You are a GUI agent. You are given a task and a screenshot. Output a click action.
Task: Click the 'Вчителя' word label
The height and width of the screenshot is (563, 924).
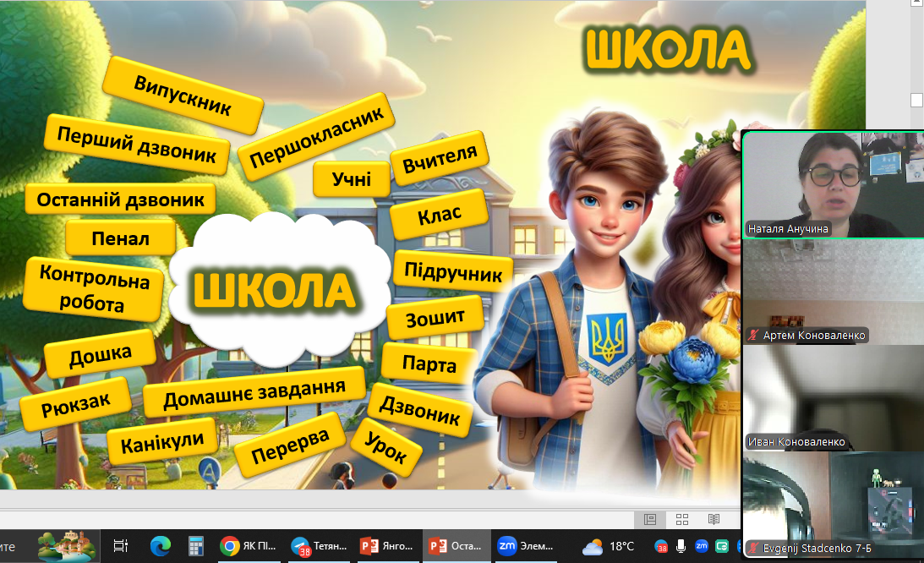click(440, 159)
